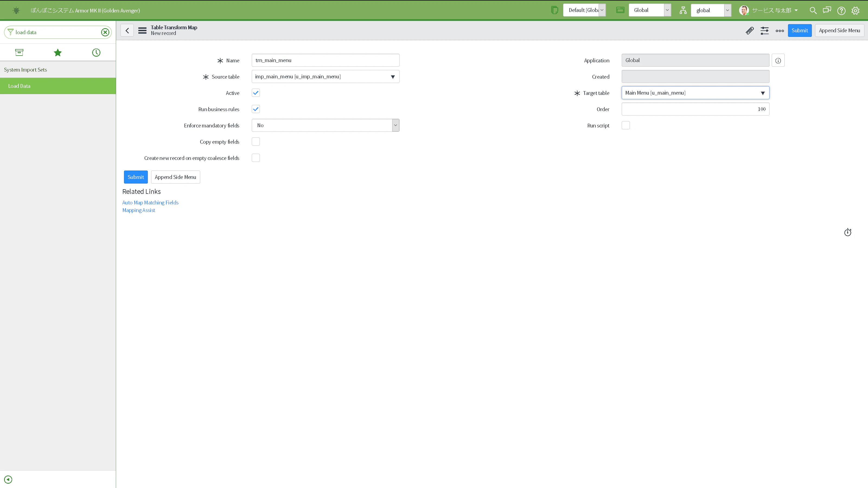Open the Connect chat sidebar icon
Image resolution: width=868 pixels, height=488 pixels.
(827, 11)
